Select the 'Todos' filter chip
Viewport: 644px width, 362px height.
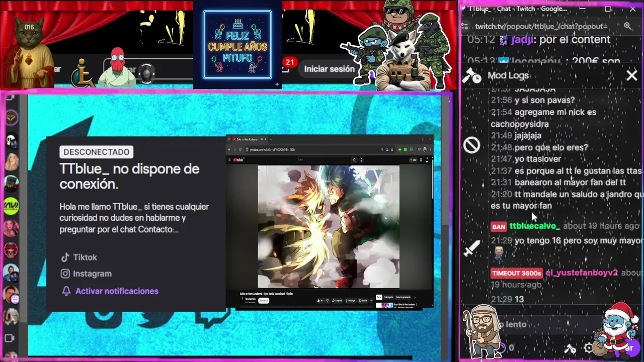pos(379,297)
